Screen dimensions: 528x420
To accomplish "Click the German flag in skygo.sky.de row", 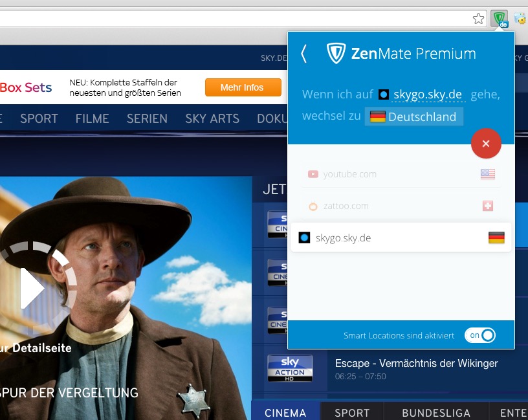I will click(496, 238).
